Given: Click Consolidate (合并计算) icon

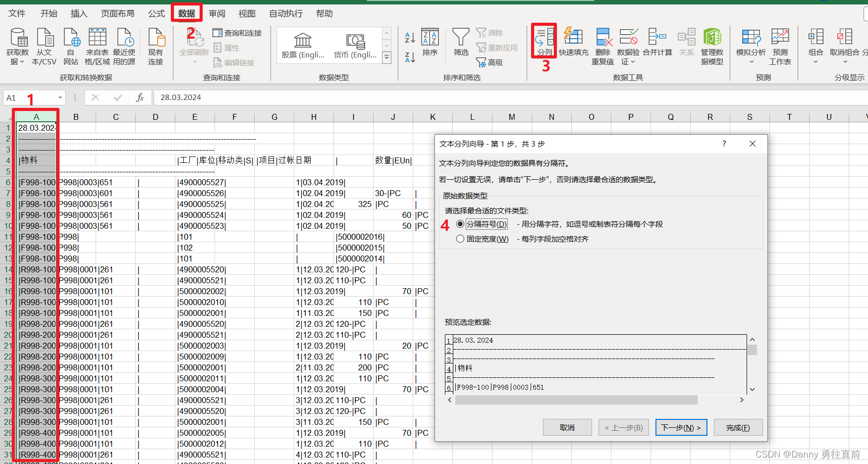Looking at the screenshot, I should point(657,37).
